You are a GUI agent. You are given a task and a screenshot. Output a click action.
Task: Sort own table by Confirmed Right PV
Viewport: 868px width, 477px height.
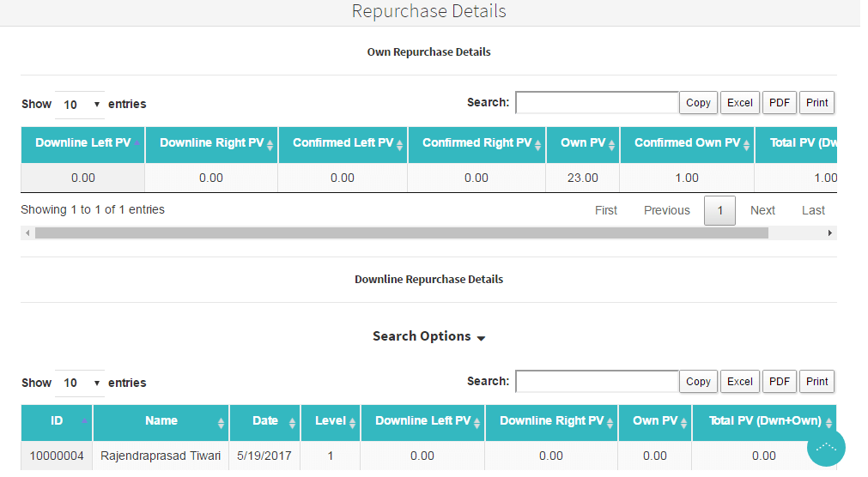476,143
